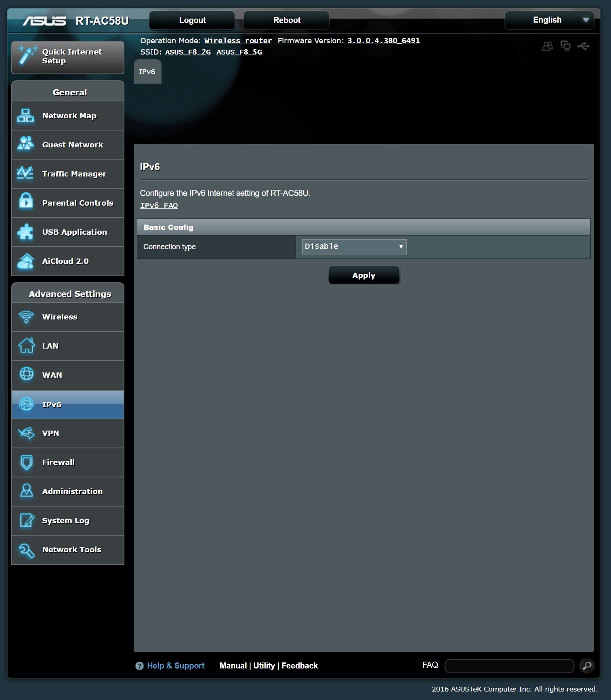The image size is (611, 700).
Task: Click the General section header
Action: point(68,92)
